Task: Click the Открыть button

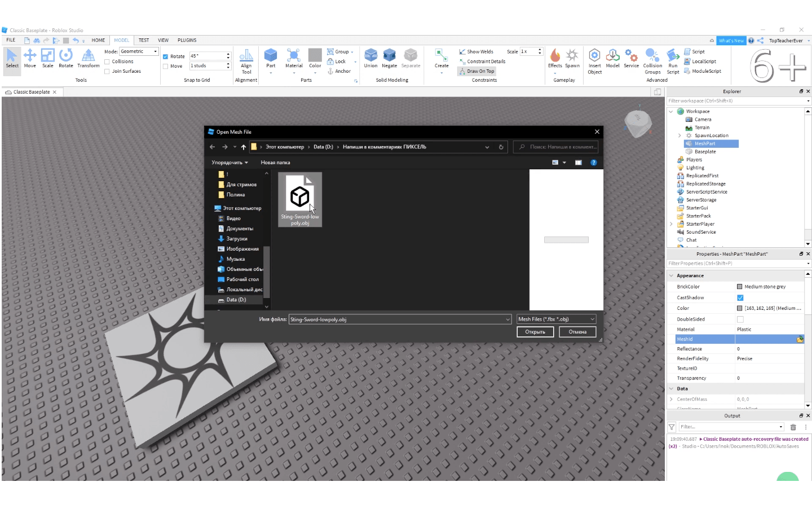Action: coord(535,332)
